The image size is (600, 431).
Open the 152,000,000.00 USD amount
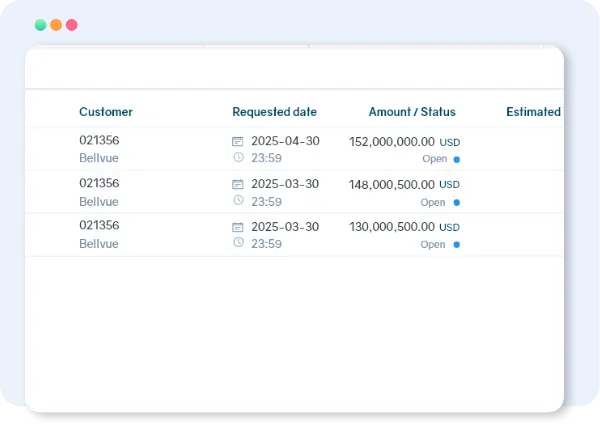point(404,142)
